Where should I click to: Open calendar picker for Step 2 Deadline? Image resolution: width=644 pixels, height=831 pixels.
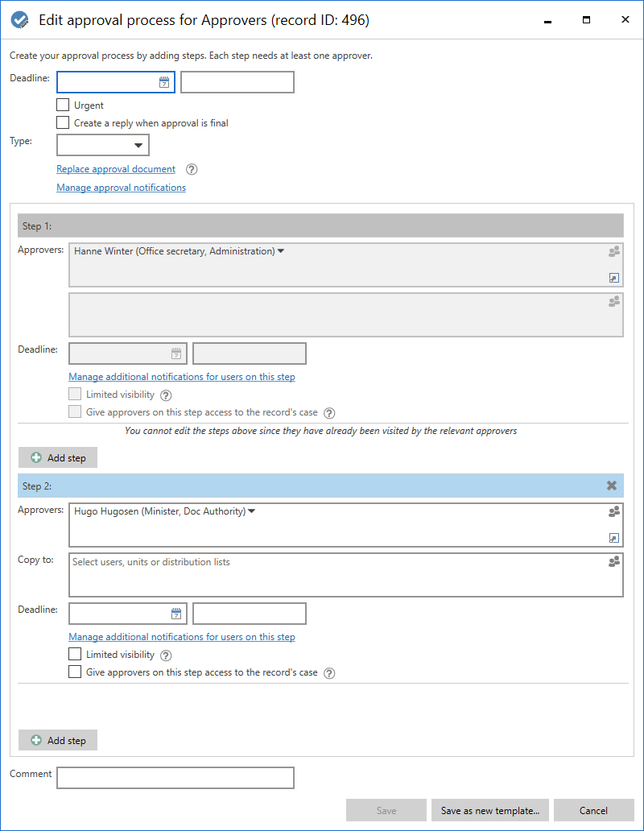(x=176, y=614)
